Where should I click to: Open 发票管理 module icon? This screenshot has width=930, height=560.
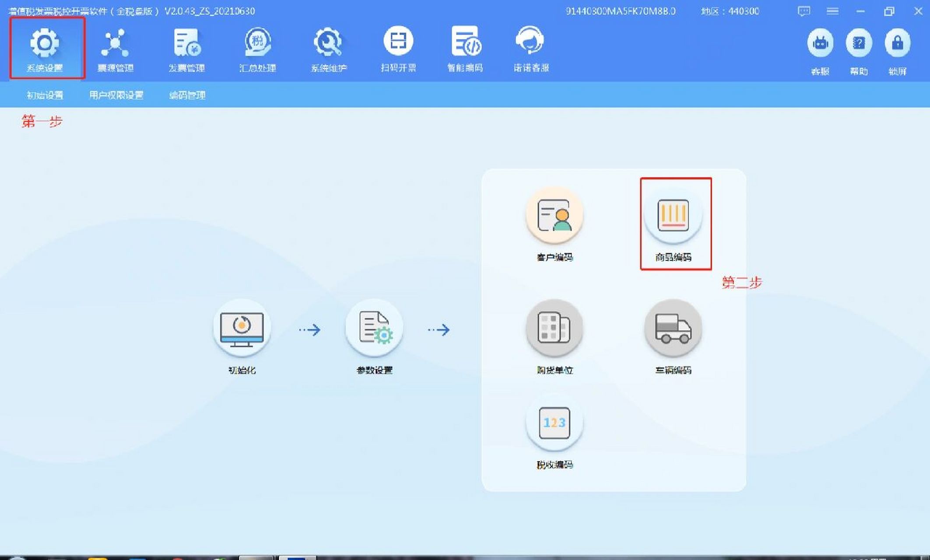187,43
